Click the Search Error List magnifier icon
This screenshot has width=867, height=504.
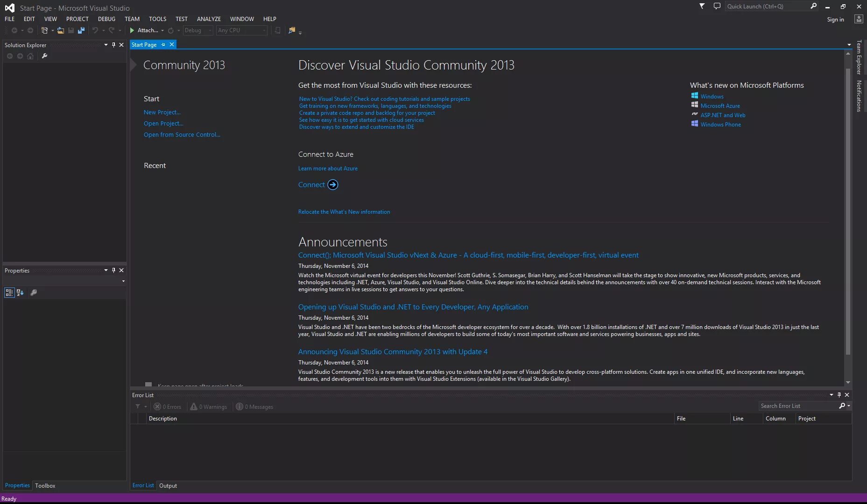pyautogui.click(x=842, y=406)
